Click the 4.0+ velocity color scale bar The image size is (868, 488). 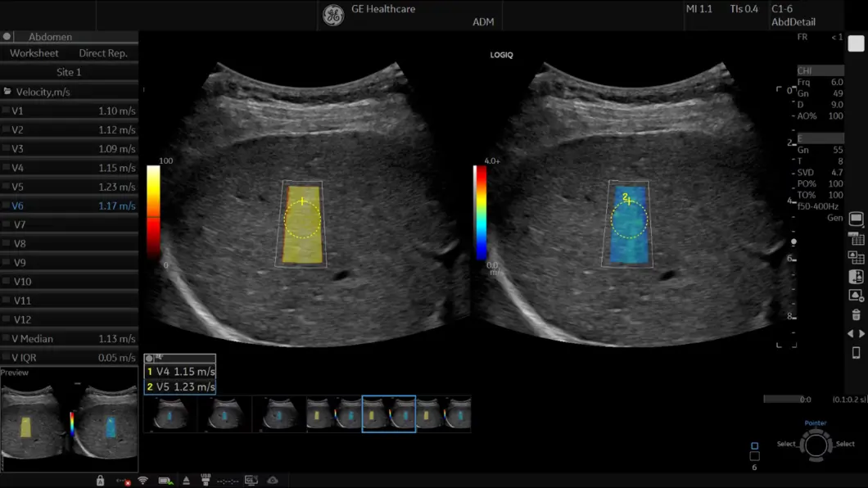[481, 213]
